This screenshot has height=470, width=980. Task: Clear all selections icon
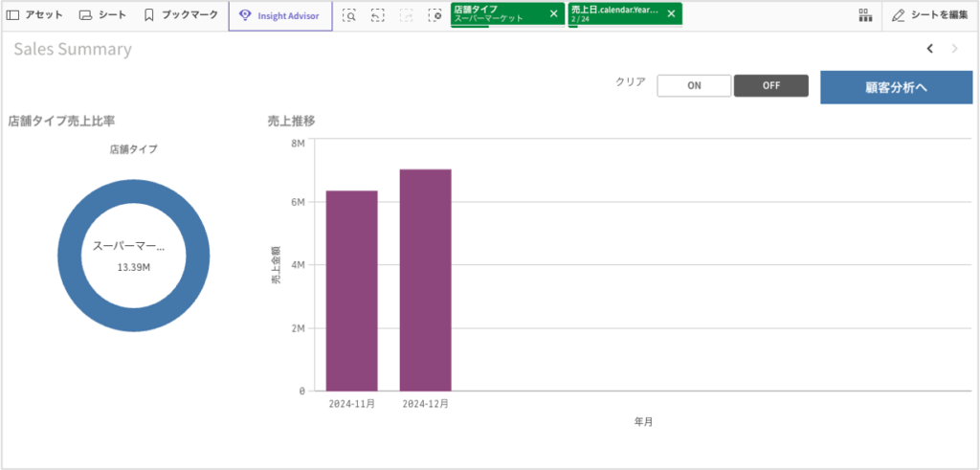pyautogui.click(x=435, y=15)
